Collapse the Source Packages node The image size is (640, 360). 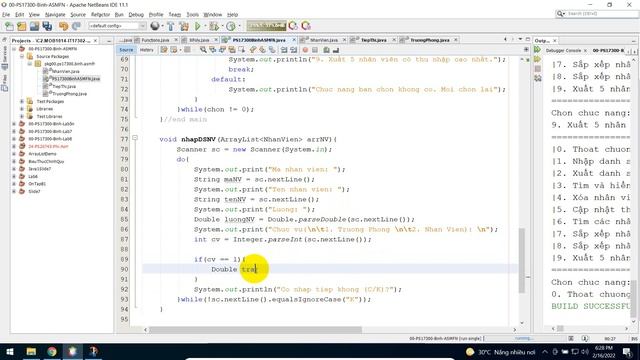click(22, 56)
